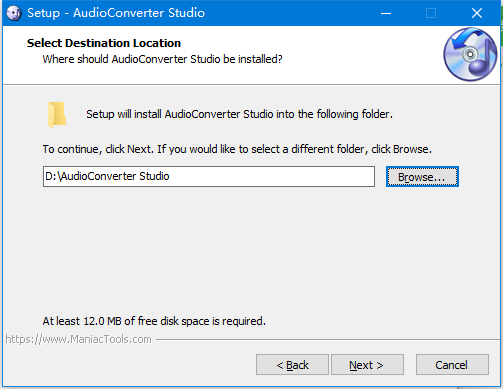The image size is (503, 389).
Task: Continue by clicking Next
Action: pyautogui.click(x=367, y=365)
